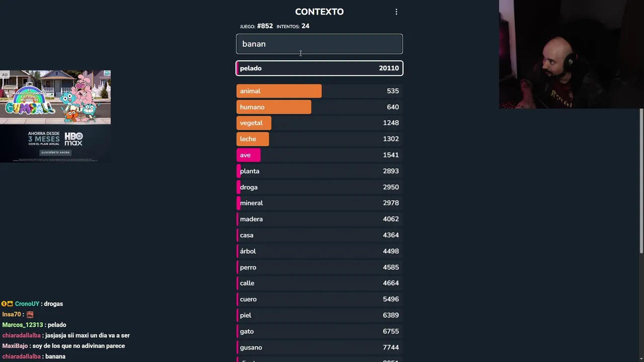Select the 'humano' guess bar

point(274,107)
